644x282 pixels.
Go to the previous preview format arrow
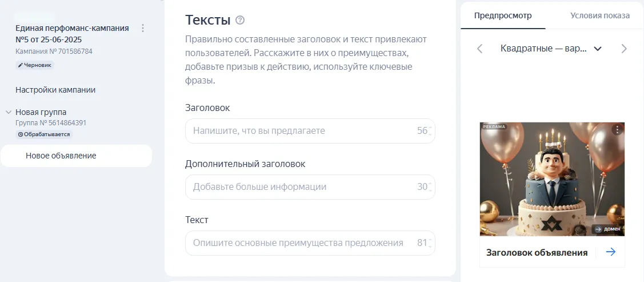(x=480, y=49)
